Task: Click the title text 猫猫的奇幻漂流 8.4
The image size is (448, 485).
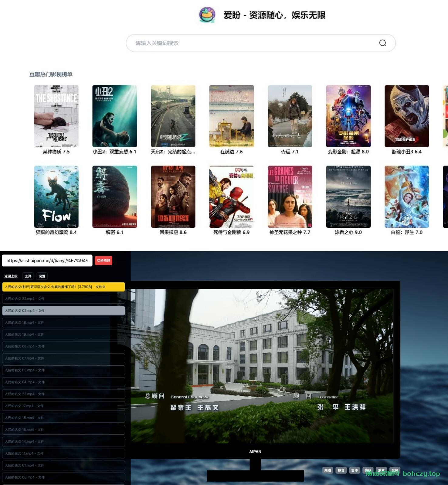Action: point(56,232)
